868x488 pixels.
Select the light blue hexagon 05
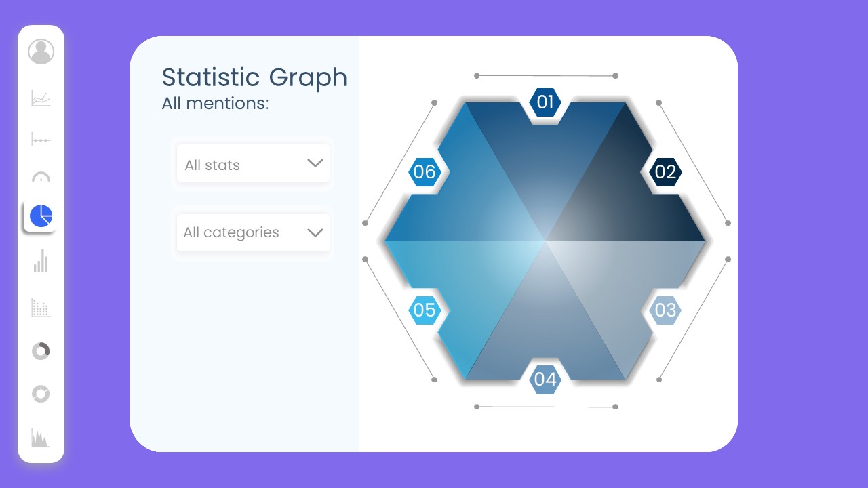(x=425, y=310)
